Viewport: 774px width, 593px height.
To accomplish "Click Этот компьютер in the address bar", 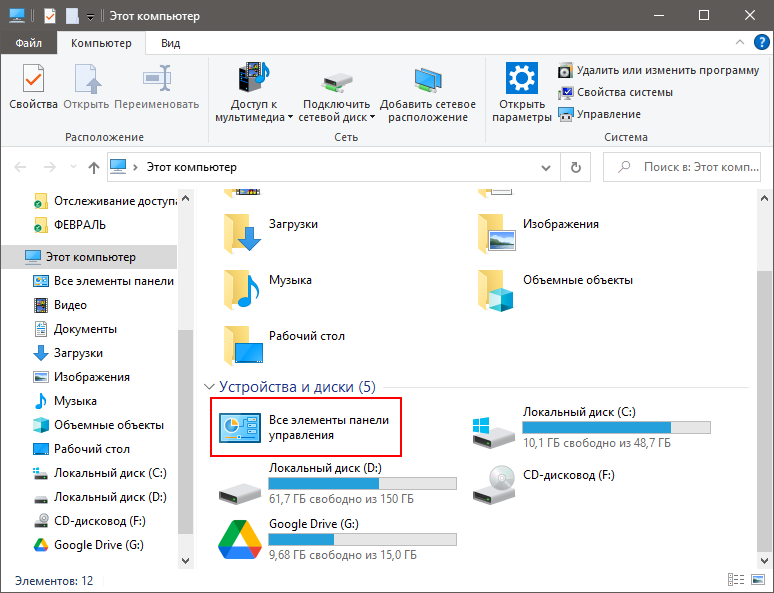I will tap(192, 167).
